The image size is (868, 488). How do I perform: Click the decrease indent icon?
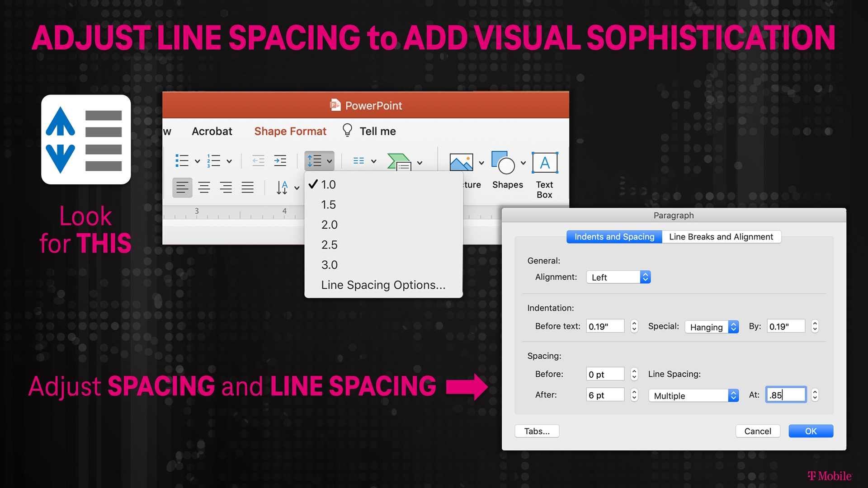coord(258,161)
